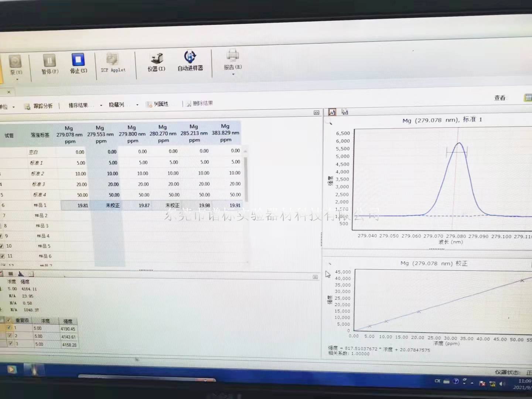Screen dimensions: 532x399
Task: Select the single spectrum view icon
Action: coord(332,112)
